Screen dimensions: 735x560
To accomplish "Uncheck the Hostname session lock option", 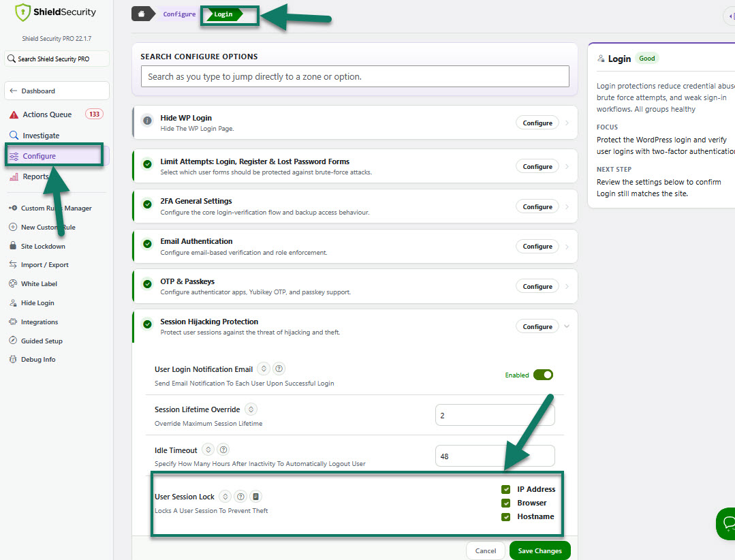I will coord(506,517).
